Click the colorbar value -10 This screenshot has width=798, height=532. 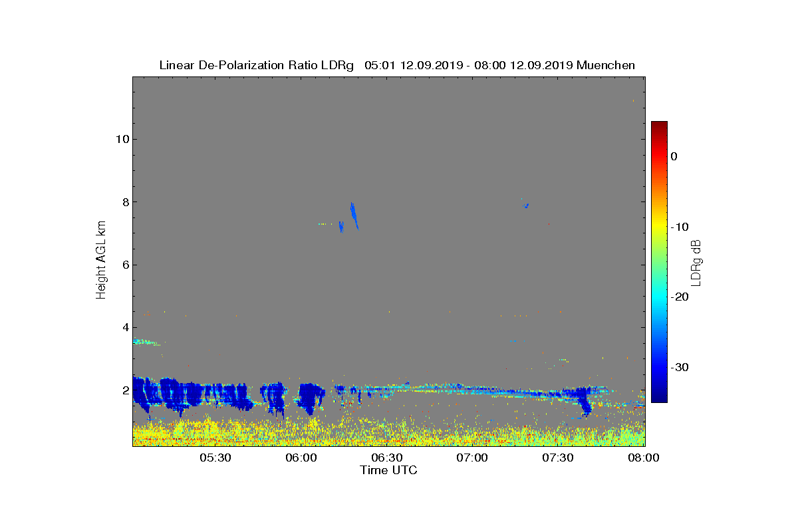(x=680, y=227)
